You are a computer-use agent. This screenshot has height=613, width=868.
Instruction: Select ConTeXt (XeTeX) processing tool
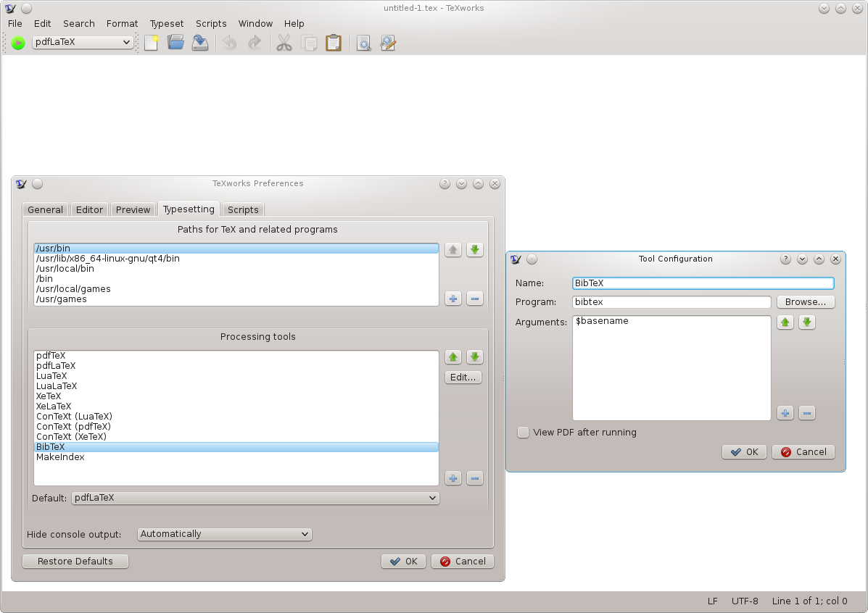tap(236, 436)
